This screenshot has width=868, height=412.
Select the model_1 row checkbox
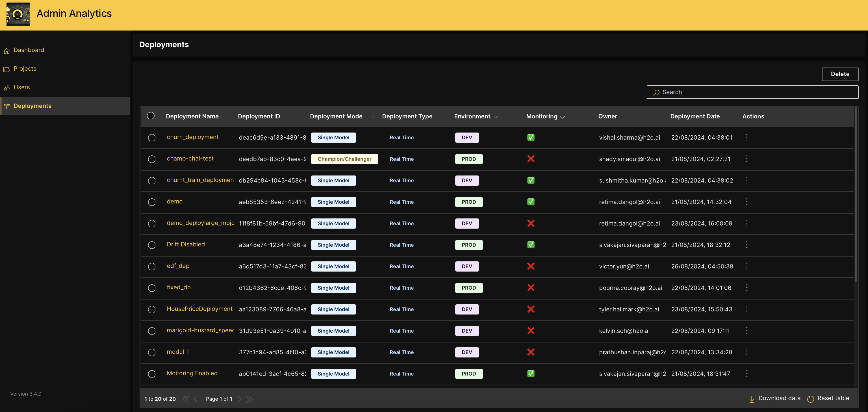coord(152,352)
